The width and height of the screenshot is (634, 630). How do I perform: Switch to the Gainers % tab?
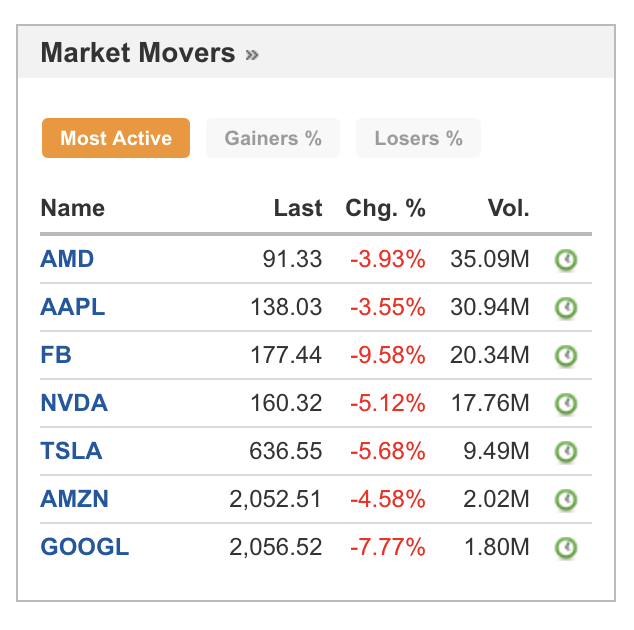click(273, 138)
